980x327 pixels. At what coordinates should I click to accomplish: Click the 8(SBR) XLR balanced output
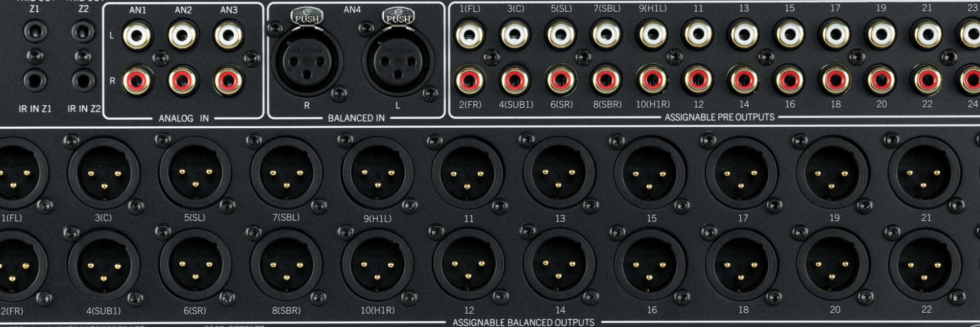pos(286,265)
